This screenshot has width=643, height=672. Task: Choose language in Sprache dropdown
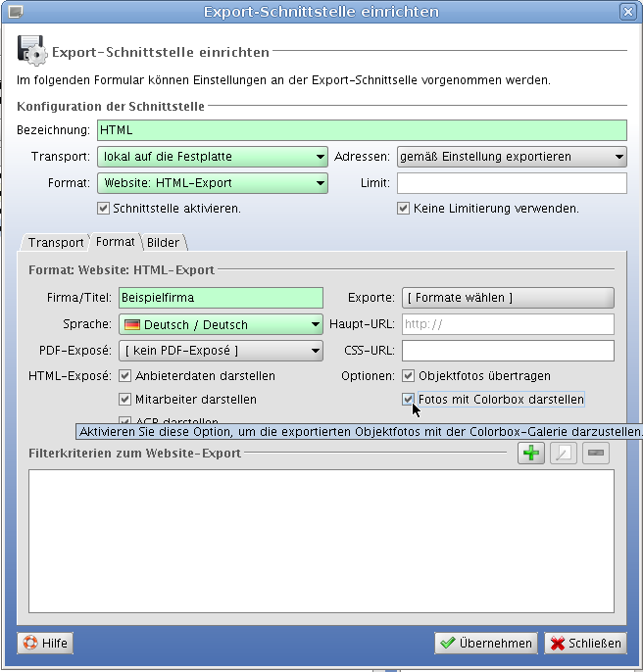(x=221, y=325)
